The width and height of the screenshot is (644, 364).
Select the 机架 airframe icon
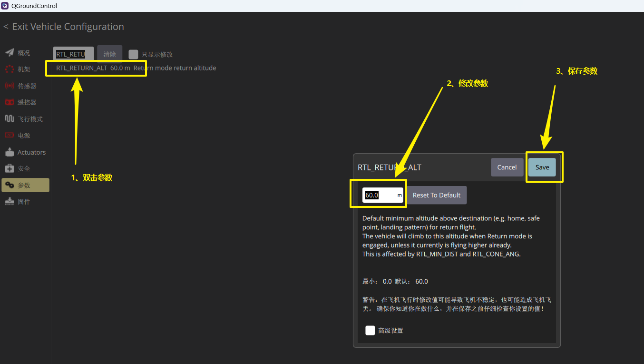pyautogui.click(x=10, y=69)
